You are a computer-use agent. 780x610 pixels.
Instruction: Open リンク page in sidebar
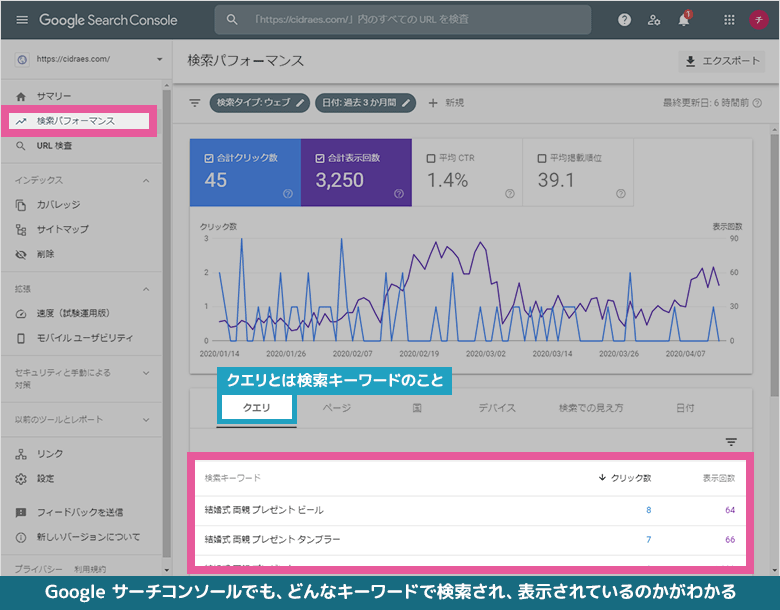point(50,454)
